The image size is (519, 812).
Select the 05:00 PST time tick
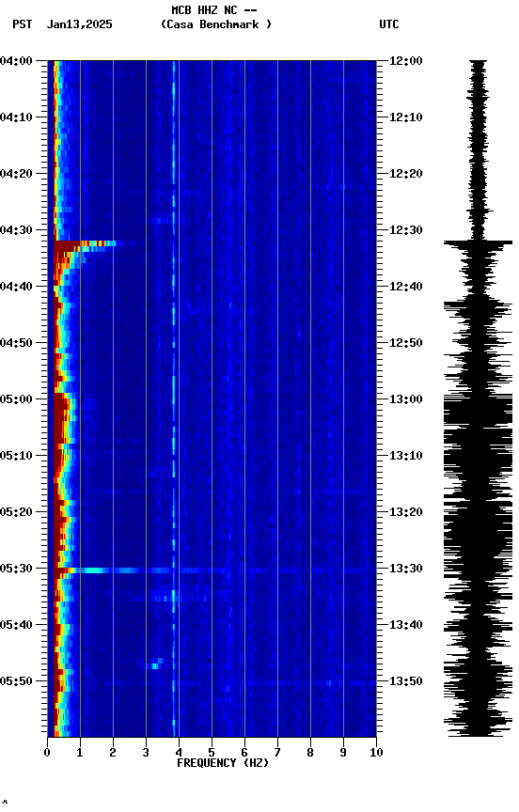tap(16, 399)
